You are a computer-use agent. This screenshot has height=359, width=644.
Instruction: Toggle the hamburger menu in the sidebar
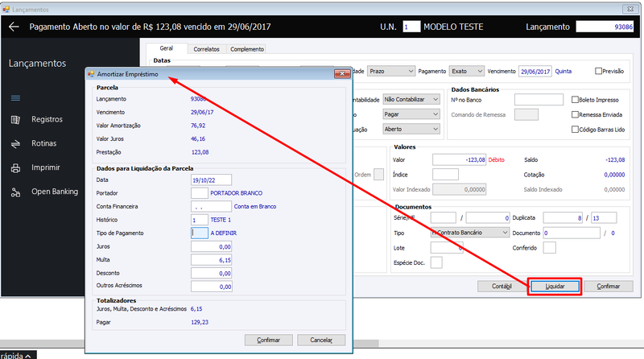pyautogui.click(x=15, y=98)
